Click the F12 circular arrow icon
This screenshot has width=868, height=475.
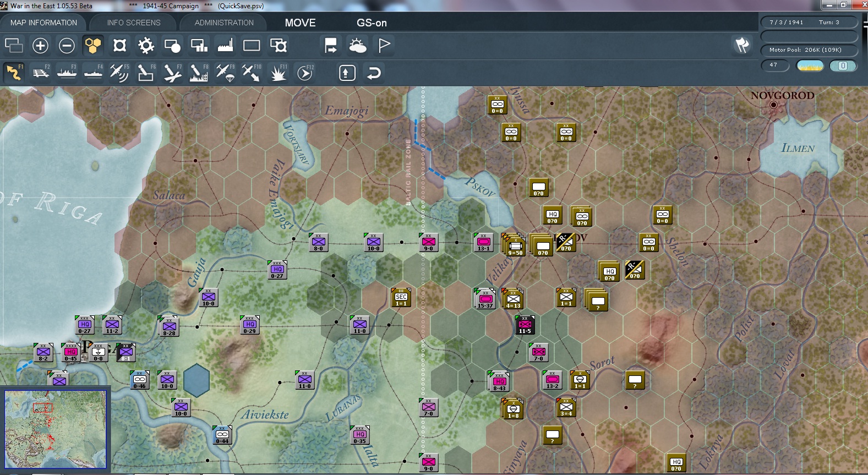coord(305,73)
